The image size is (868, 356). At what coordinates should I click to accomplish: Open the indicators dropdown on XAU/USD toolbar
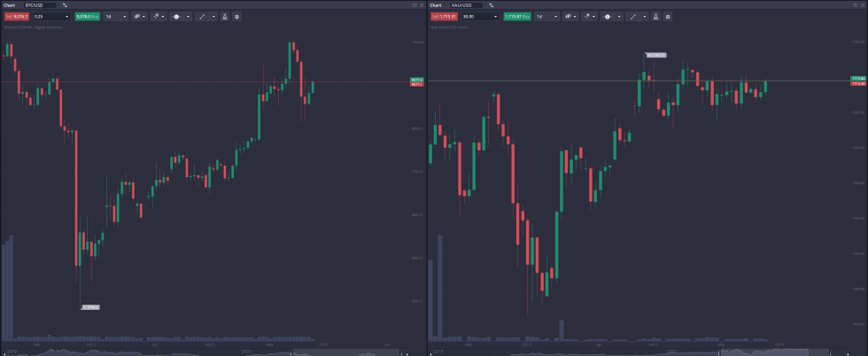[586, 16]
